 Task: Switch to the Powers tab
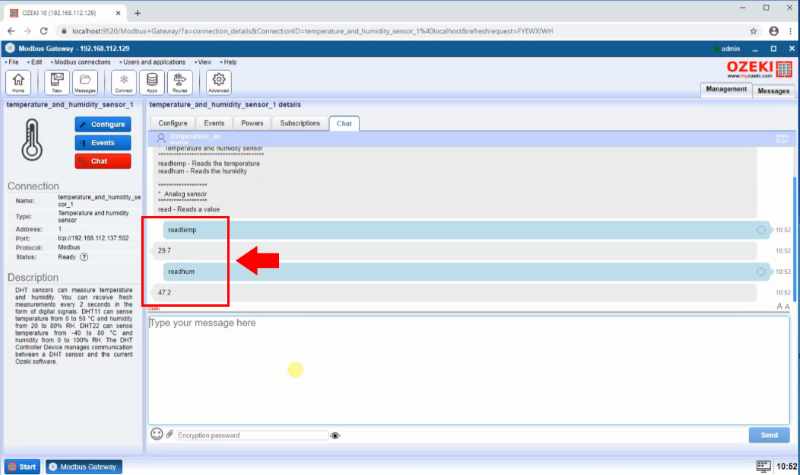[252, 123]
